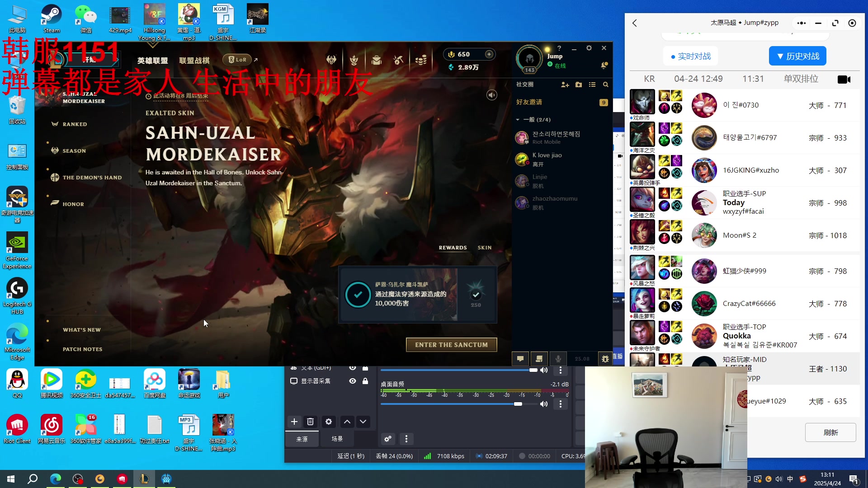Viewport: 868px width, 488px height.
Task: Click friend K love jiao in friends list
Action: coord(562,160)
